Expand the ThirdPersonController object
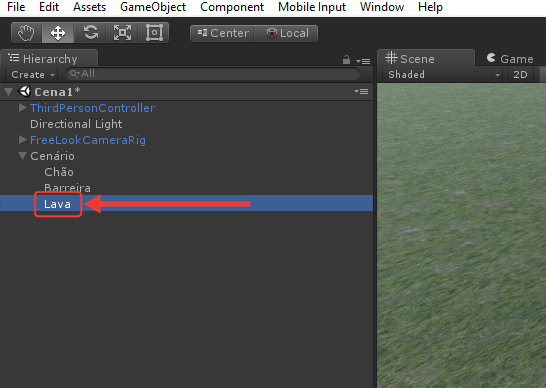 [x=23, y=108]
